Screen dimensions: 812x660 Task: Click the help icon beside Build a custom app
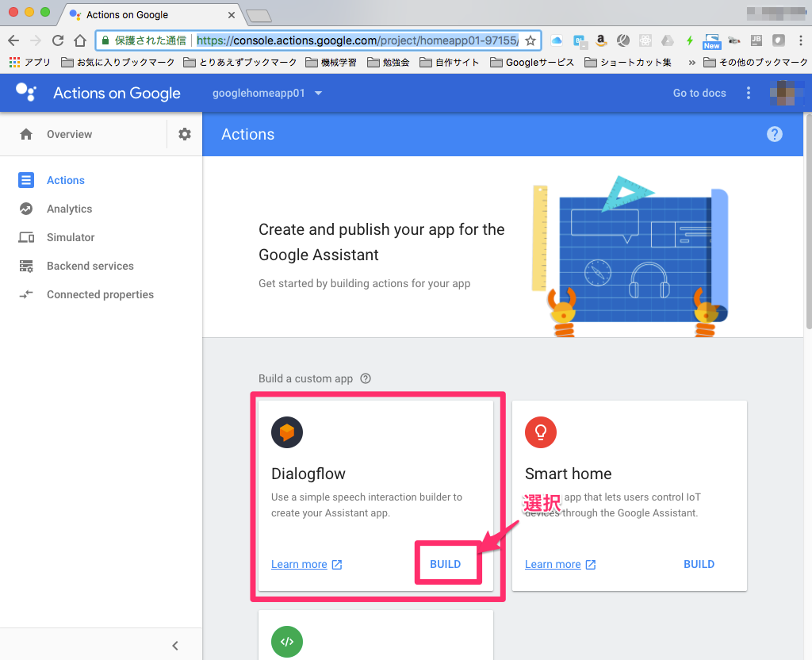[x=366, y=378]
